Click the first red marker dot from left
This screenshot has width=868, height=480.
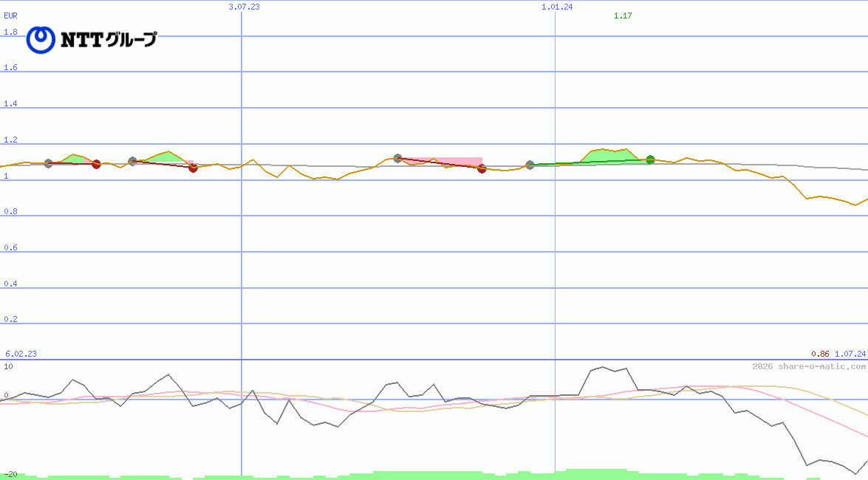[96, 164]
